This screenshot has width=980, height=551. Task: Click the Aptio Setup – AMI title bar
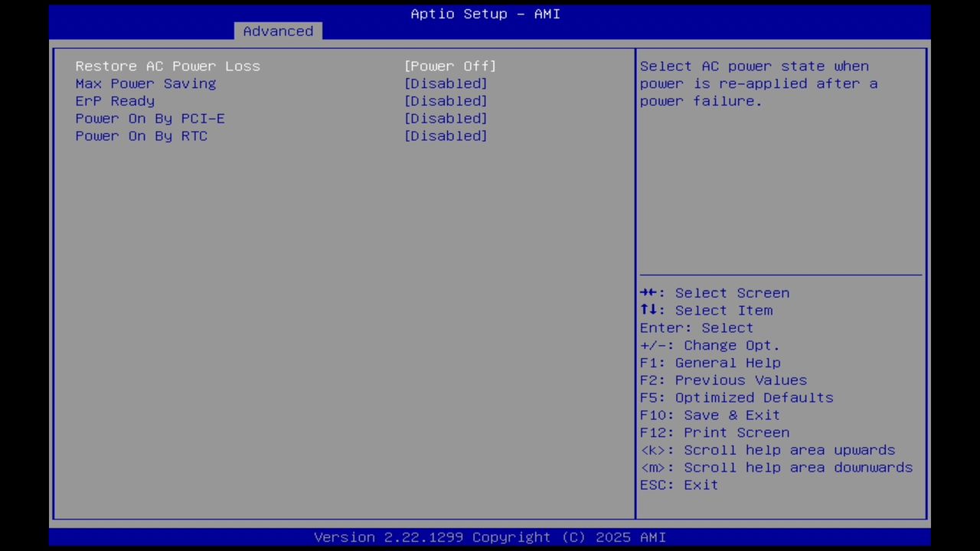(485, 14)
